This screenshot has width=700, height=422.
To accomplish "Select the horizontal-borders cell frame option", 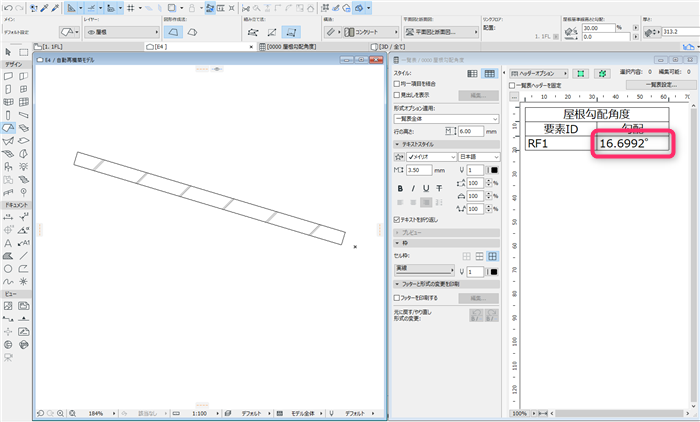I will [479, 256].
